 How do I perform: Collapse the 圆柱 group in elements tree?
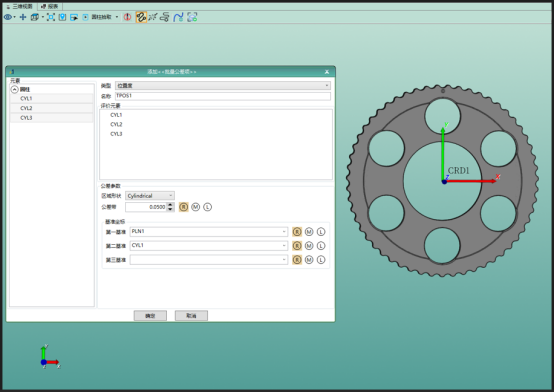pyautogui.click(x=14, y=89)
